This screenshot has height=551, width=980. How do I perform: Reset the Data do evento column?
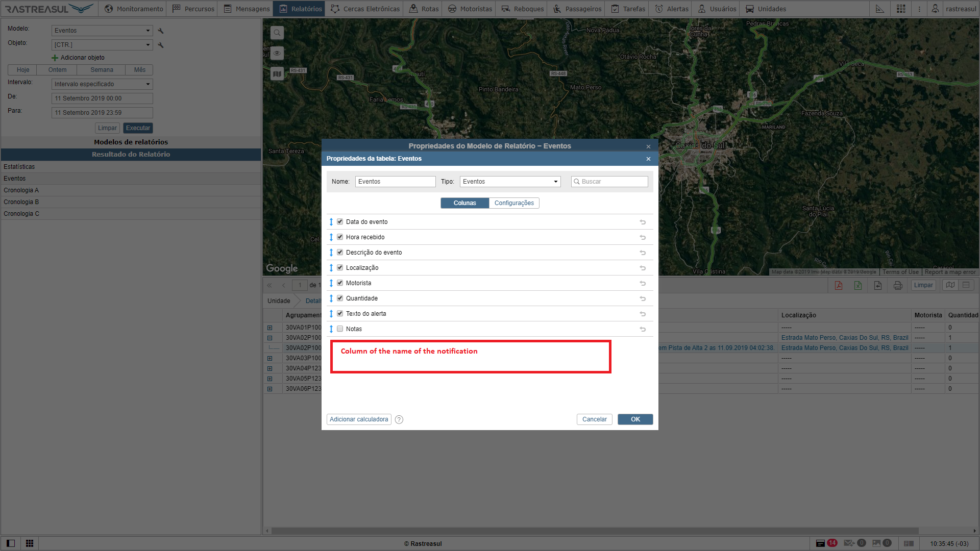pos(643,222)
